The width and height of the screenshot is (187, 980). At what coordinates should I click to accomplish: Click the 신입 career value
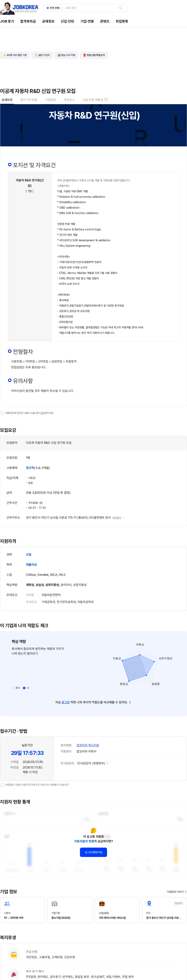[x=29, y=554]
